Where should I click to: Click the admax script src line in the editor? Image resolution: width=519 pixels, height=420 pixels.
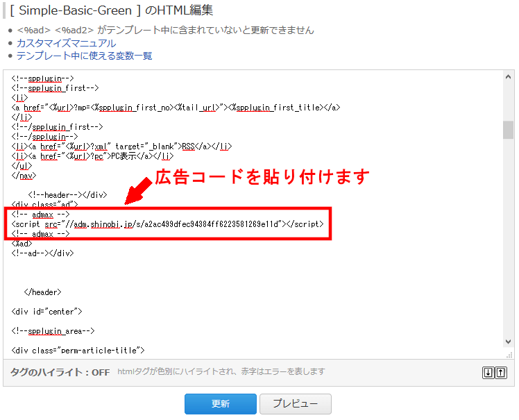pos(167,224)
